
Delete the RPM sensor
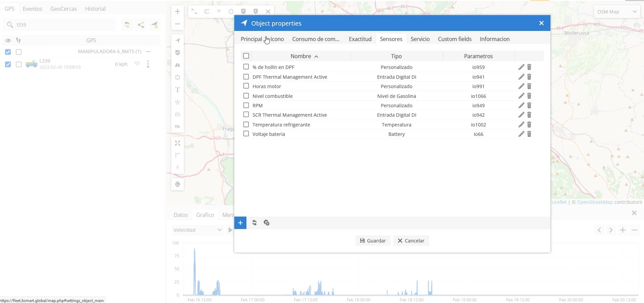pos(529,105)
